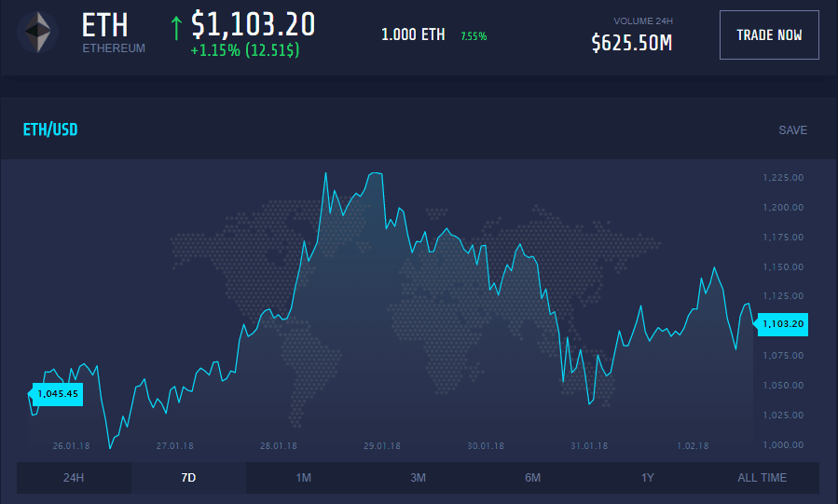The image size is (838, 504).
Task: Click the 1,103.20 current price marker
Action: pyautogui.click(x=782, y=324)
